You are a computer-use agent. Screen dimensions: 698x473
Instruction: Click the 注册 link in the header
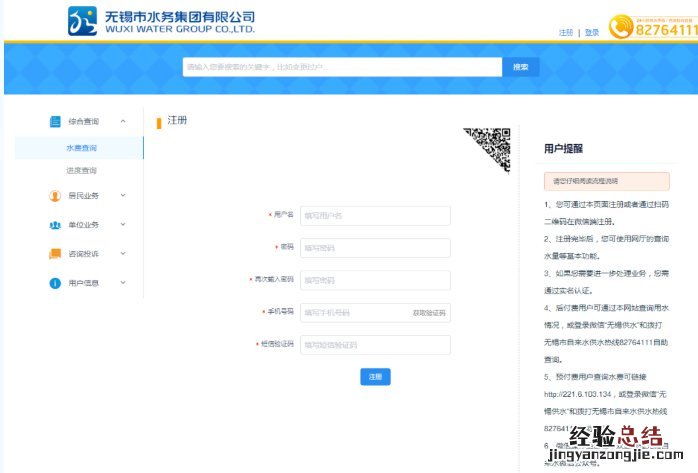click(566, 33)
